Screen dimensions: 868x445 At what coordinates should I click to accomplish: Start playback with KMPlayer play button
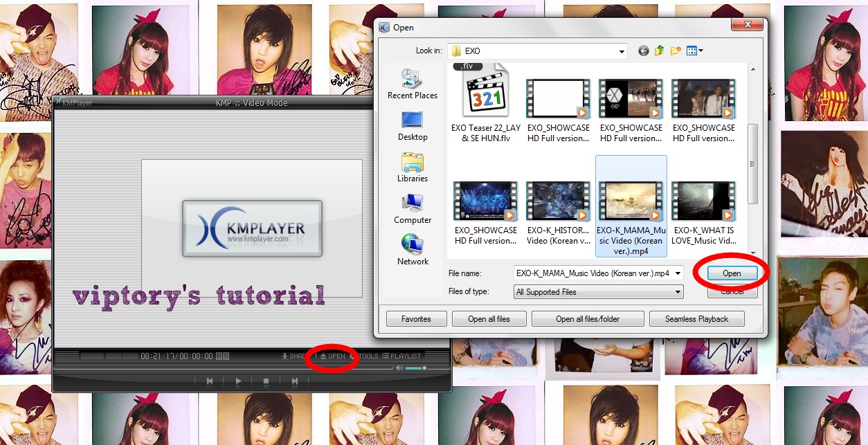tap(238, 381)
